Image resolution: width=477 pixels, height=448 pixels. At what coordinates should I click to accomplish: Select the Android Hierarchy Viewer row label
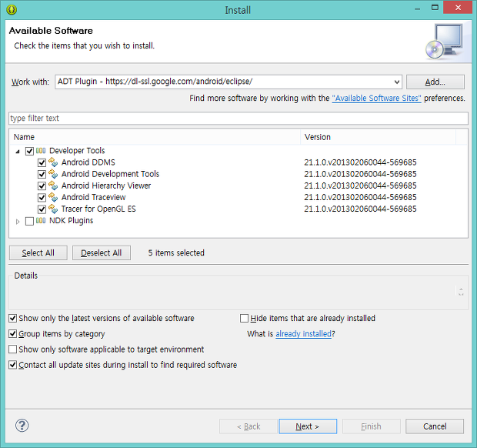pos(106,186)
